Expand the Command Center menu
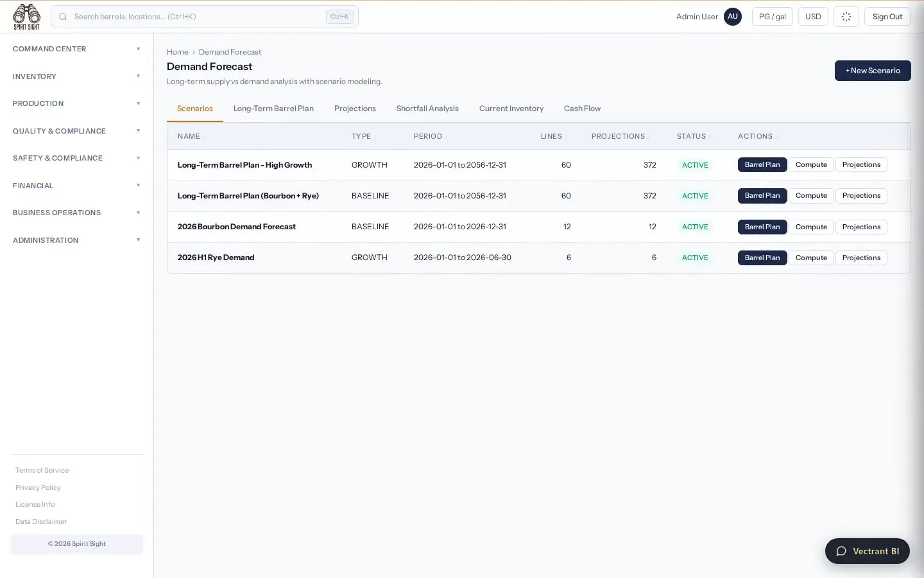 pos(76,49)
